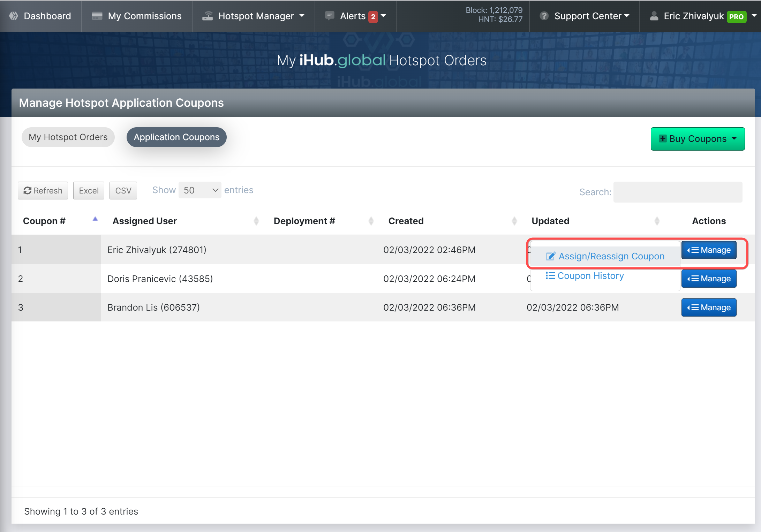Select Eric Zhivalyuk (274801) cell

coord(157,250)
